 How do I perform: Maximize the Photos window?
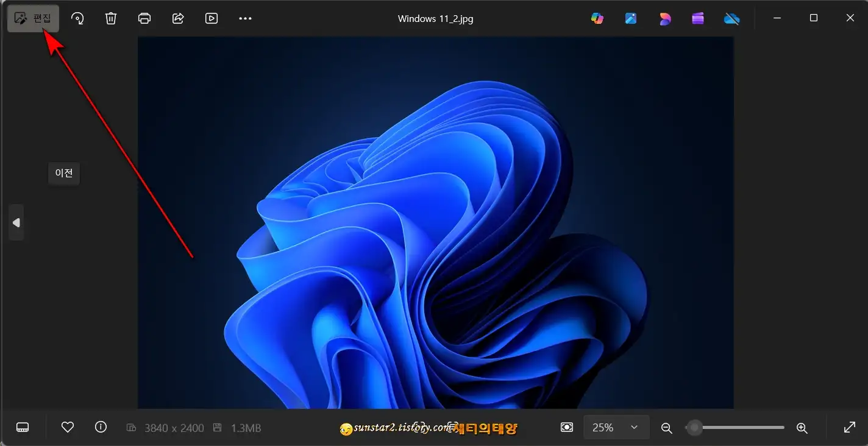pyautogui.click(x=814, y=18)
